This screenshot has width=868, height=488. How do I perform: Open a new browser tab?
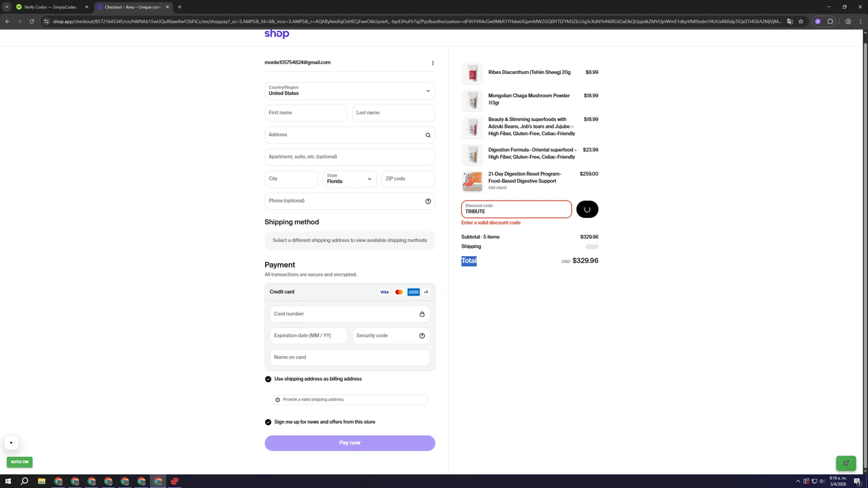[x=179, y=7]
